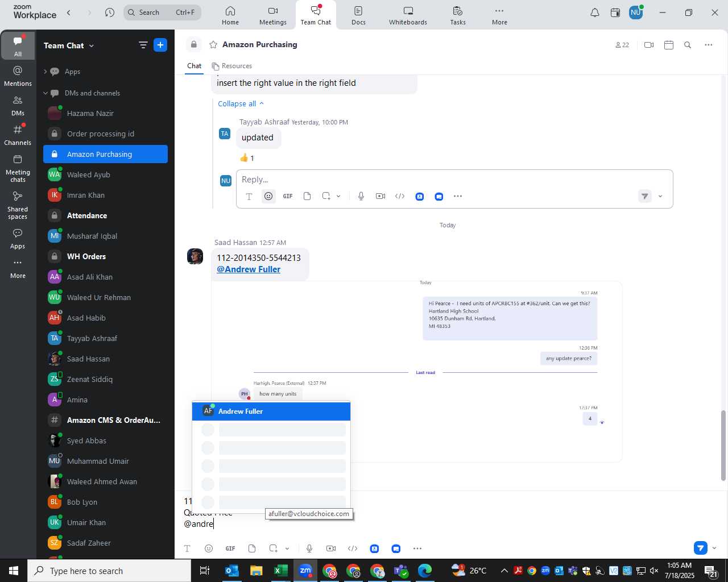The image size is (728, 582).
Task: Start video meeting from channel header
Action: point(649,45)
